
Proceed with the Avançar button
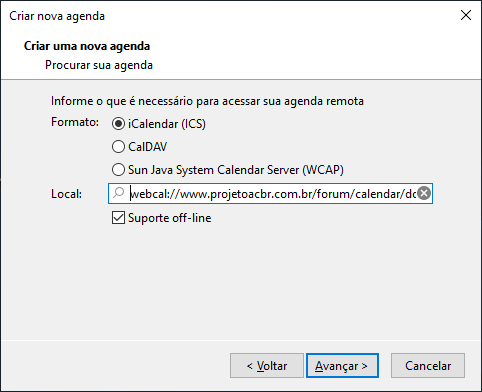pos(342,366)
